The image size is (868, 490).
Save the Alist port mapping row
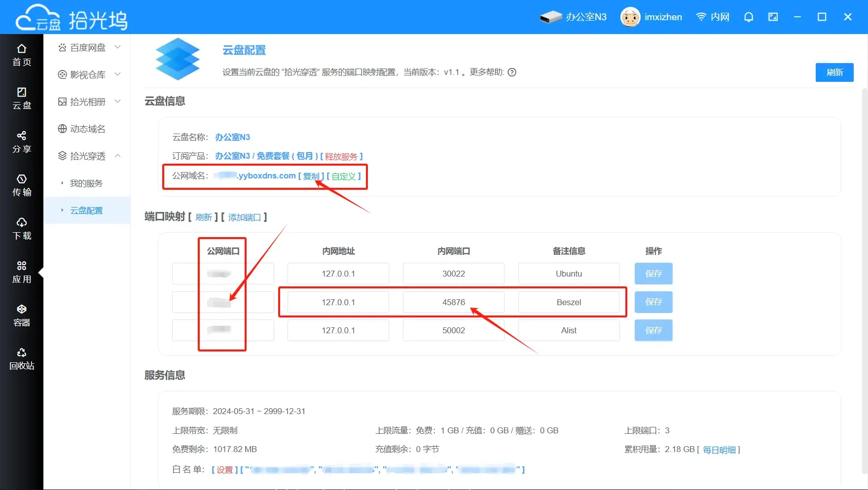click(x=653, y=330)
